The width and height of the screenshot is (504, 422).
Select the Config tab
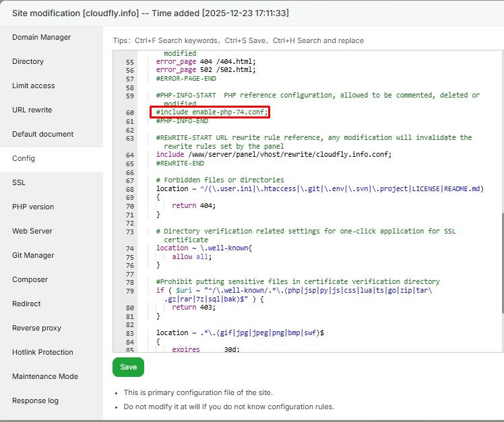coord(24,158)
